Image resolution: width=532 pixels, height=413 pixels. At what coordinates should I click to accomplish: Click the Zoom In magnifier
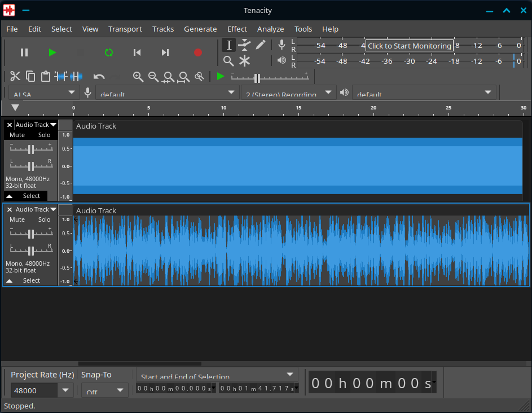coord(138,76)
